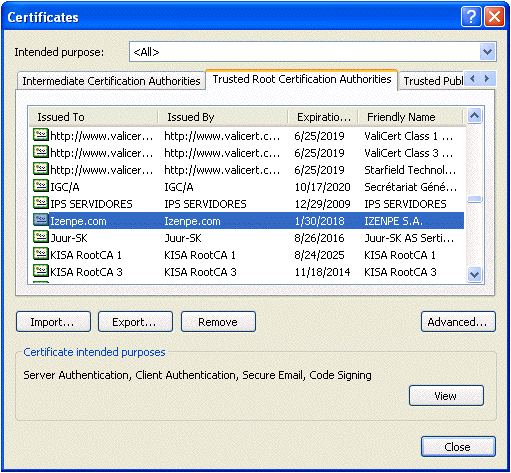
Task: Click the certificate icon beside IGC/A
Action: [41, 185]
